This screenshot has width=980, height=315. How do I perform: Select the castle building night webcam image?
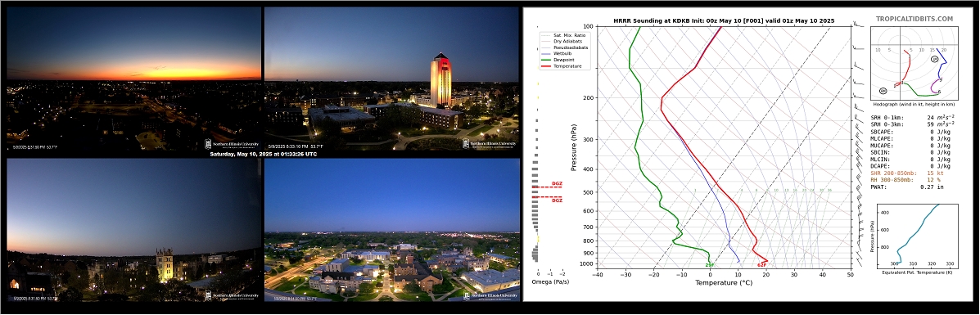coord(133,229)
